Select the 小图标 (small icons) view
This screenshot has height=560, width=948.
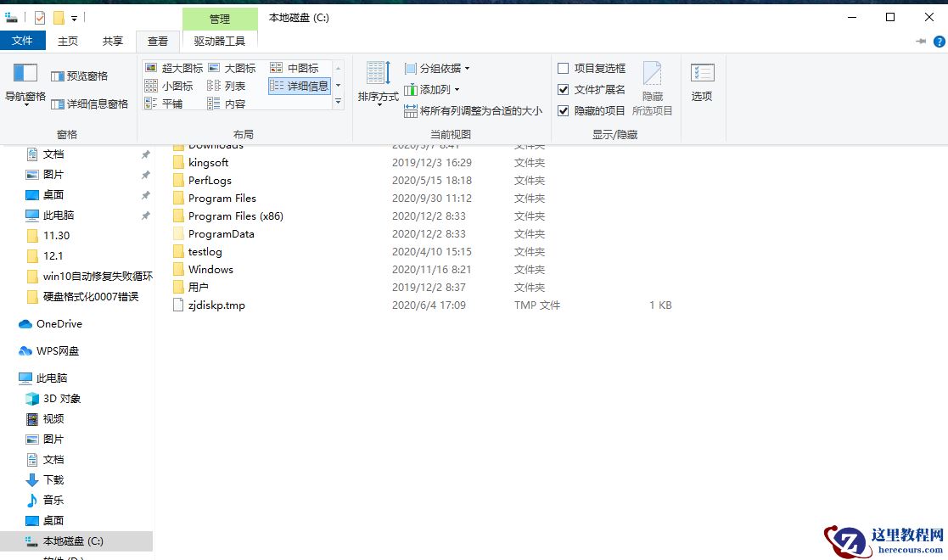click(x=175, y=86)
